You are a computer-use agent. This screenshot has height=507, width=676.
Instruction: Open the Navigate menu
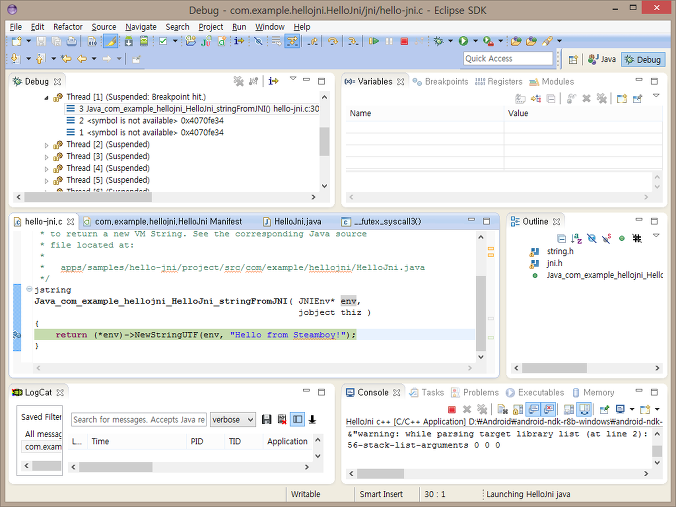(x=141, y=27)
